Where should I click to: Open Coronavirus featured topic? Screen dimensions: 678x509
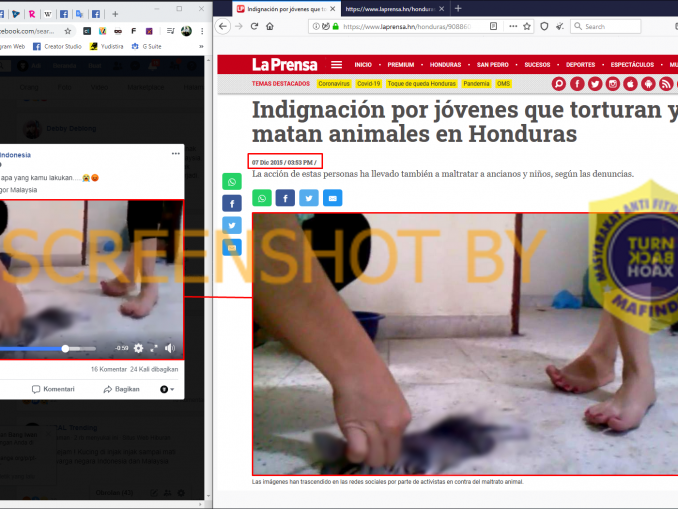tap(334, 83)
